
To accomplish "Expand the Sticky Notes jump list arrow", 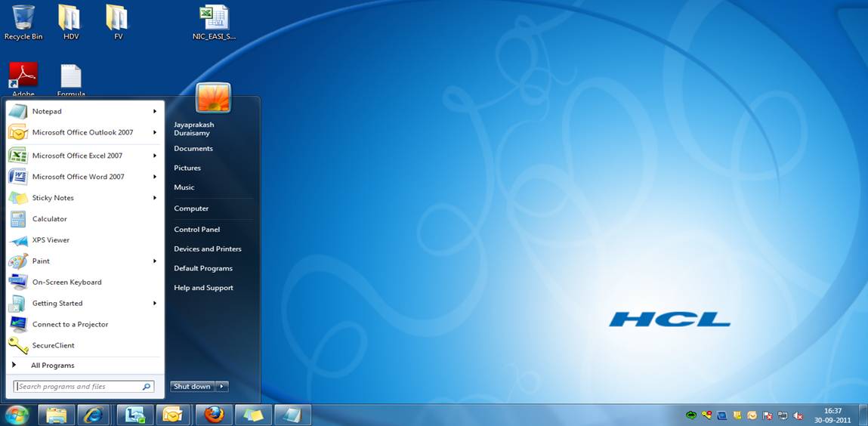I will 155,198.
